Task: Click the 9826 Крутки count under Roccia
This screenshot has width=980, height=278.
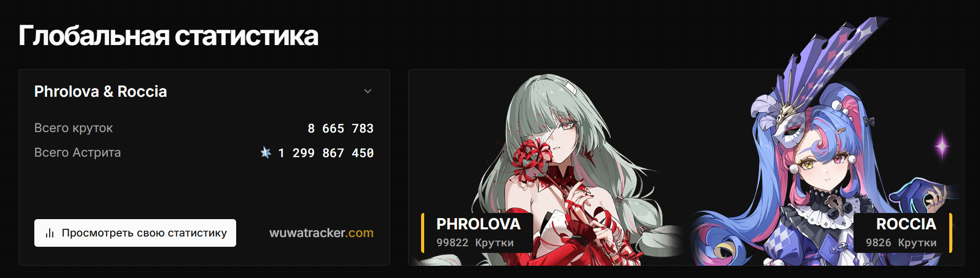Action: (901, 243)
